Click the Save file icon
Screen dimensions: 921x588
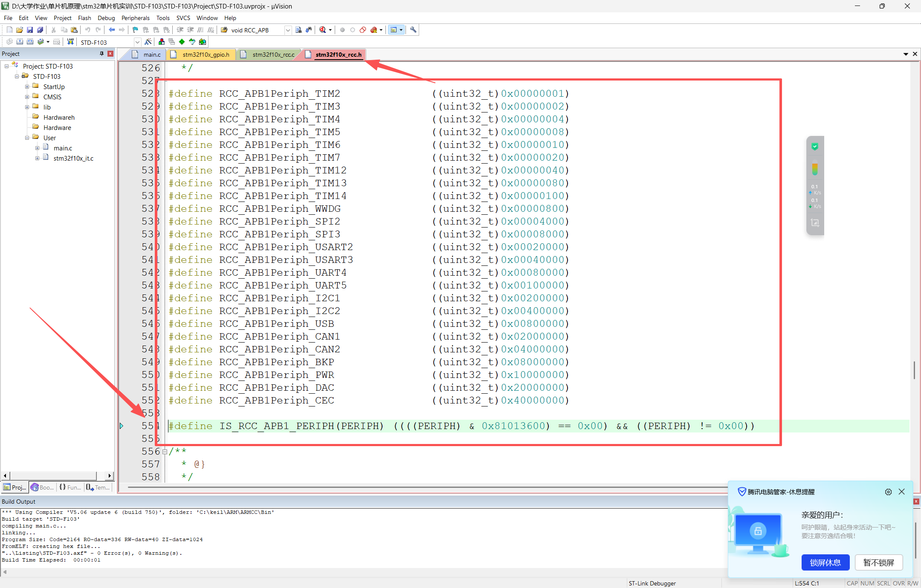(x=30, y=30)
